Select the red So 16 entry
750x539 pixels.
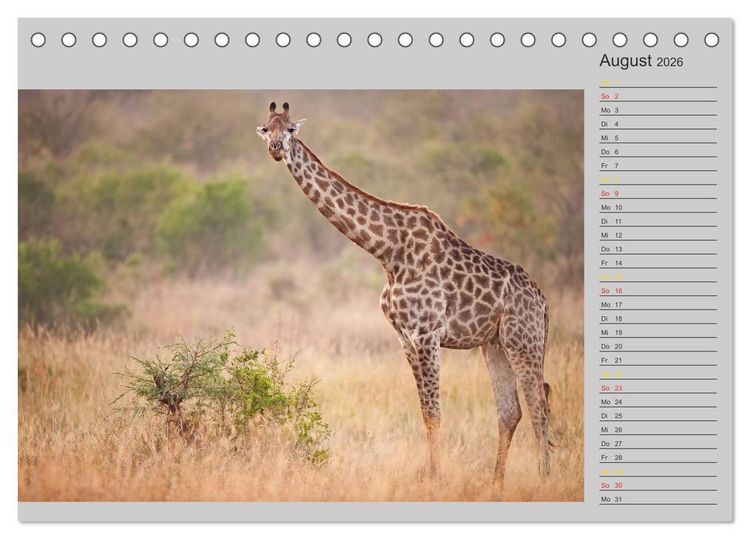(x=658, y=290)
